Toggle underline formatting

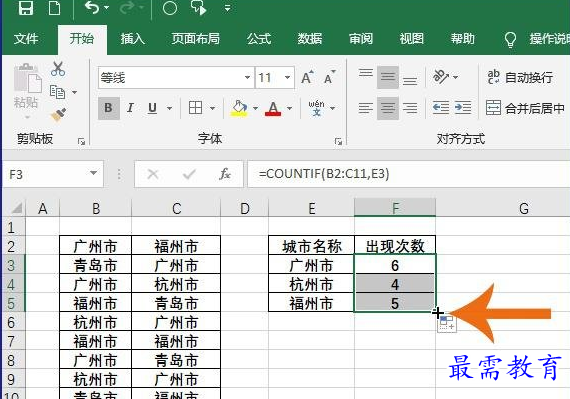(152, 108)
